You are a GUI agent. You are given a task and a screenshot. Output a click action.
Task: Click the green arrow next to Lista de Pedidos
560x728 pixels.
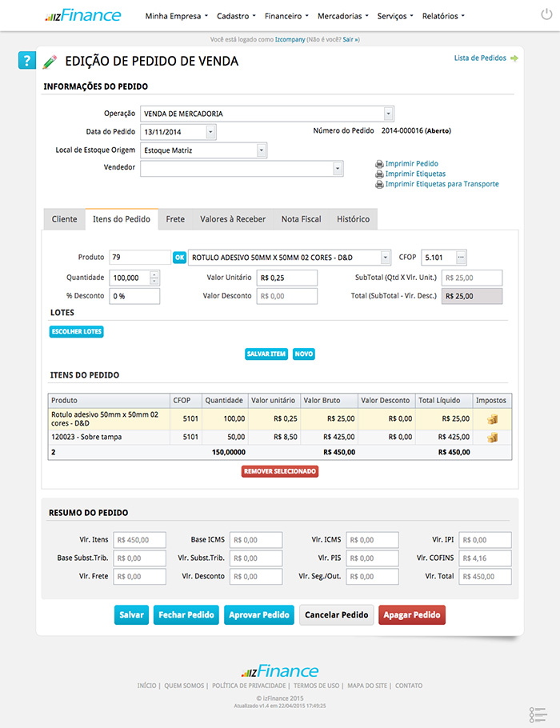(514, 58)
